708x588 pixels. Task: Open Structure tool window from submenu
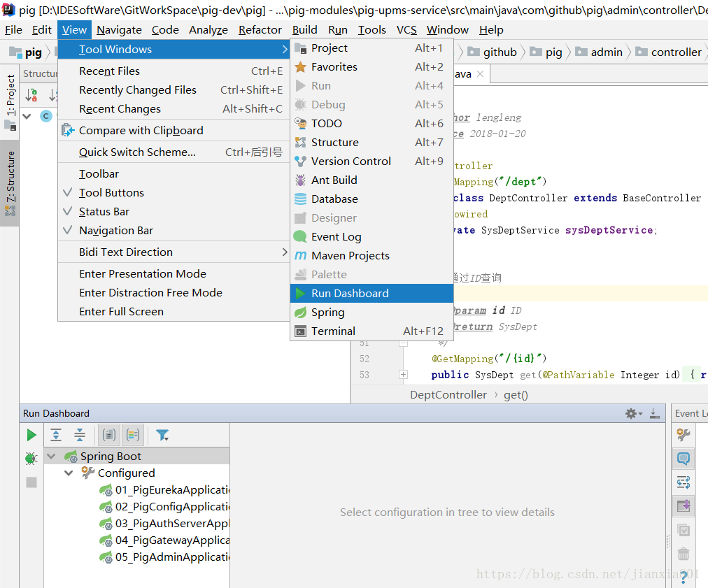[371, 142]
